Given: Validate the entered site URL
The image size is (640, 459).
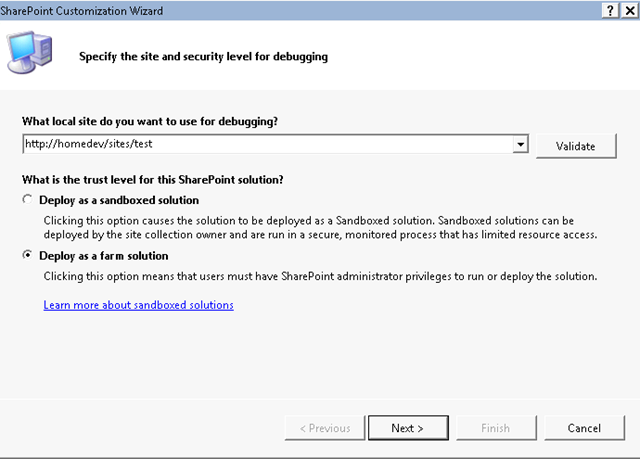Looking at the screenshot, I should (576, 146).
